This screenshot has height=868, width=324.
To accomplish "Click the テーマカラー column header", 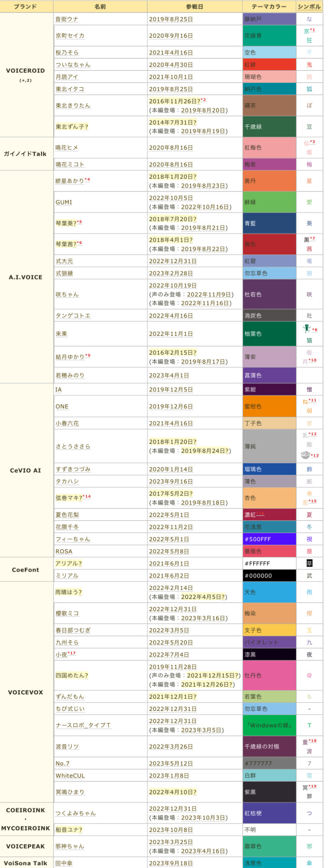I will pyautogui.click(x=269, y=7).
